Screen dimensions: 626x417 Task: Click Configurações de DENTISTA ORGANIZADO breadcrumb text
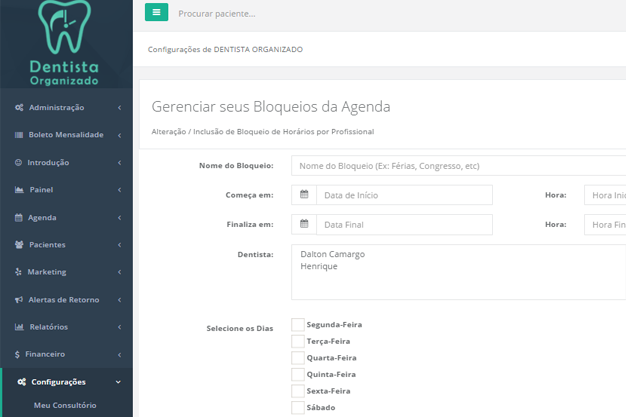click(225, 50)
